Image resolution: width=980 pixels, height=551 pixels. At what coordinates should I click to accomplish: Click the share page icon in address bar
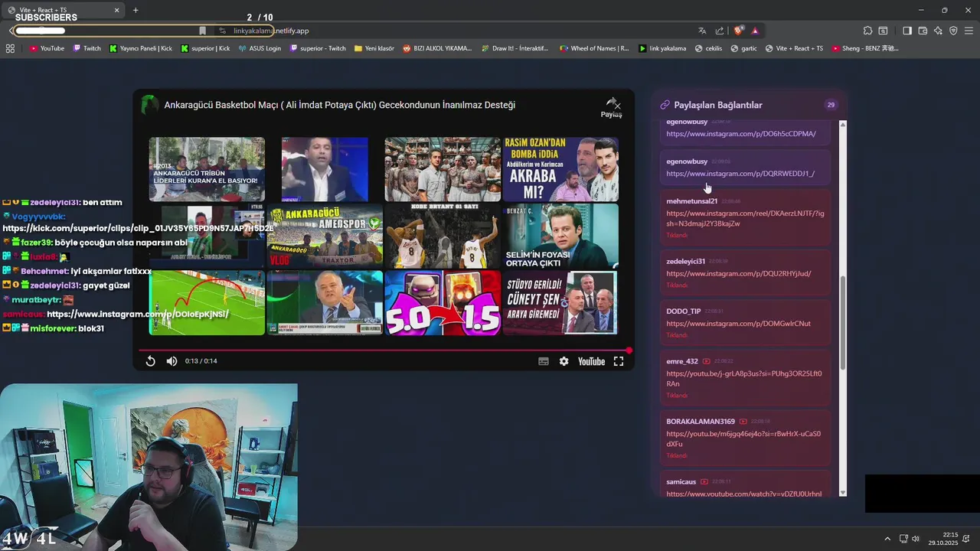(x=720, y=31)
